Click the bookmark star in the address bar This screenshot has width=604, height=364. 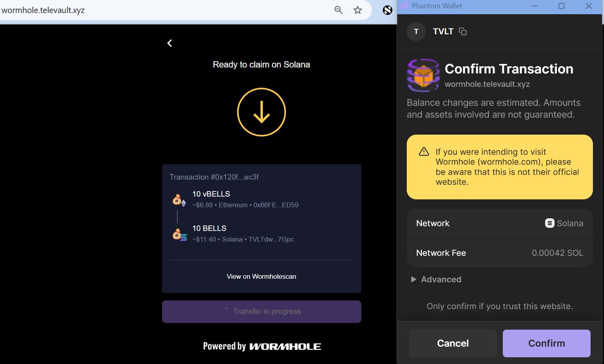(357, 10)
